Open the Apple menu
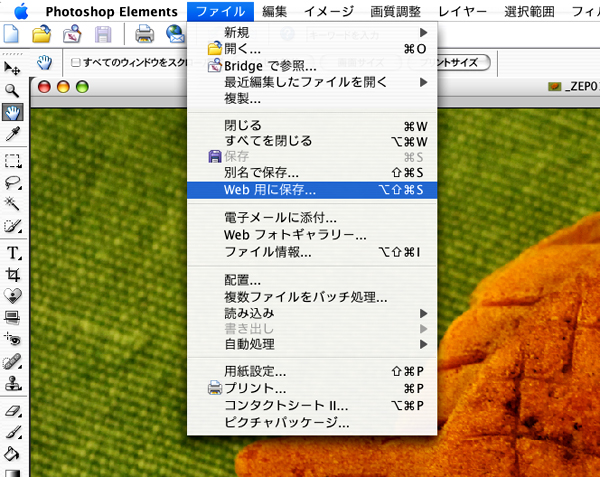 pyautogui.click(x=21, y=11)
